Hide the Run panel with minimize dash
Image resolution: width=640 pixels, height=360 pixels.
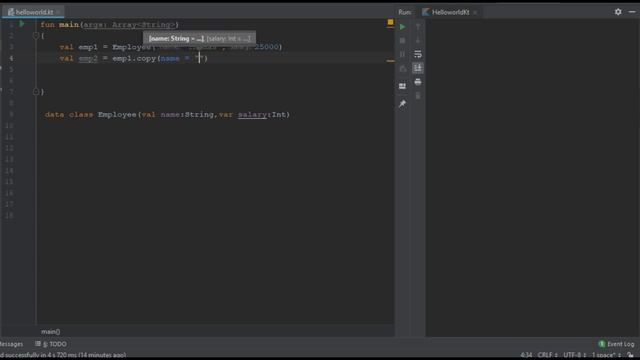632,12
